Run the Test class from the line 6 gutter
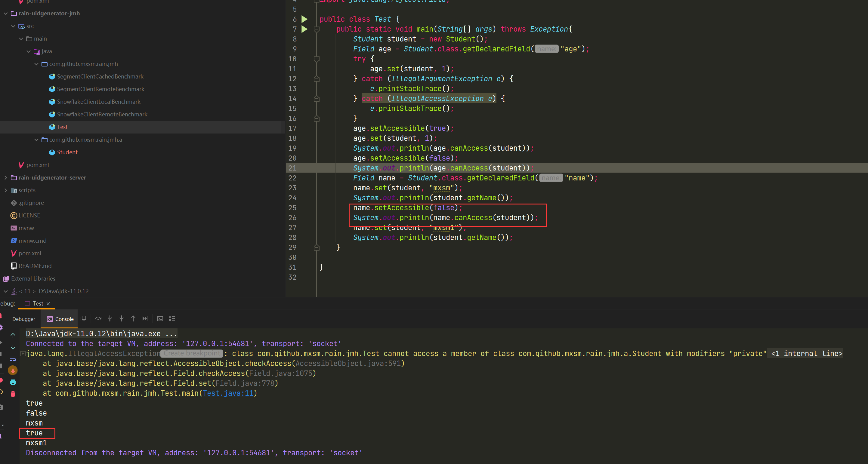This screenshot has width=868, height=464. [304, 19]
